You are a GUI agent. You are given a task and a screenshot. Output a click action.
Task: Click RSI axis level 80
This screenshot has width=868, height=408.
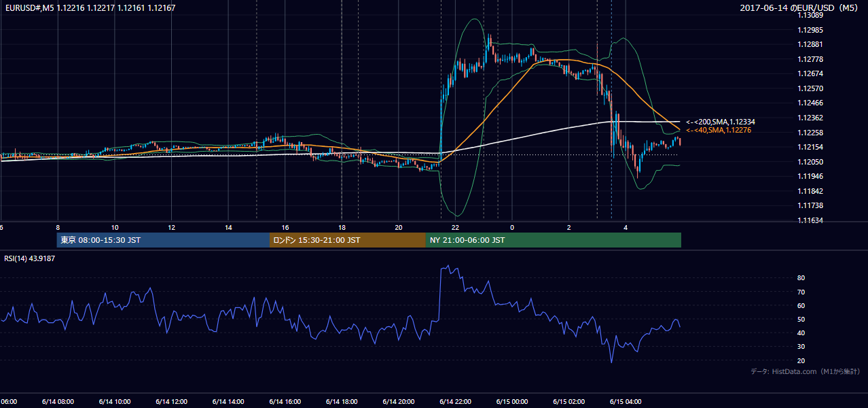[801, 278]
